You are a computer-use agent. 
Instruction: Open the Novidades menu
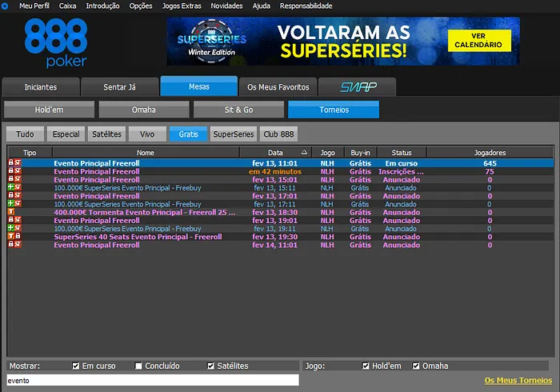pos(226,6)
